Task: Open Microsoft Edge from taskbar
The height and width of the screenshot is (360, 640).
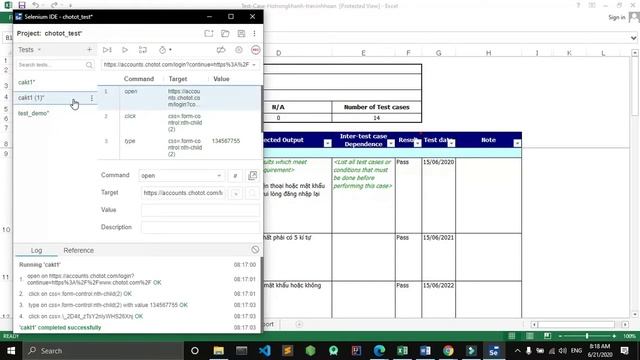Action: (379, 351)
